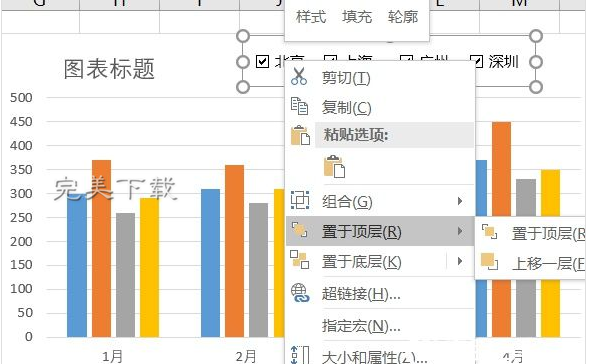Click the middle-right selection handle
Viewport: 589px width, 364px height.
click(536, 62)
